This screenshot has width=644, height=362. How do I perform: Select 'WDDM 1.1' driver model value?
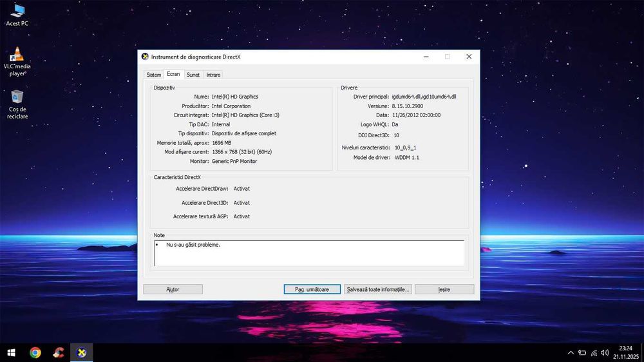coord(407,157)
